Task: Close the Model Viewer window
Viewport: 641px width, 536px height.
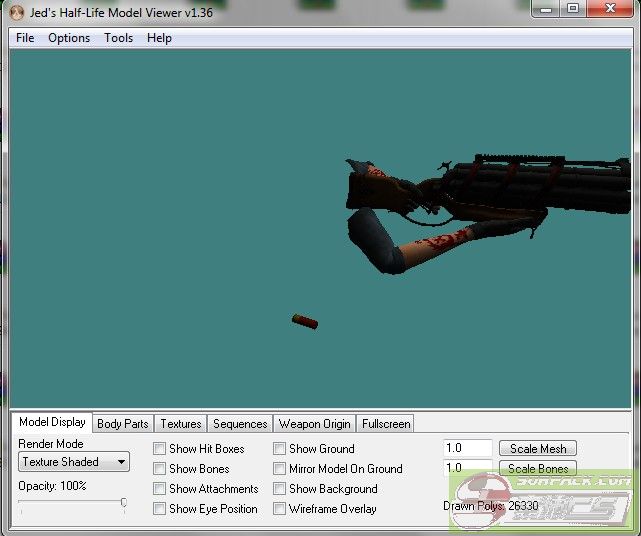Action: coord(611,9)
